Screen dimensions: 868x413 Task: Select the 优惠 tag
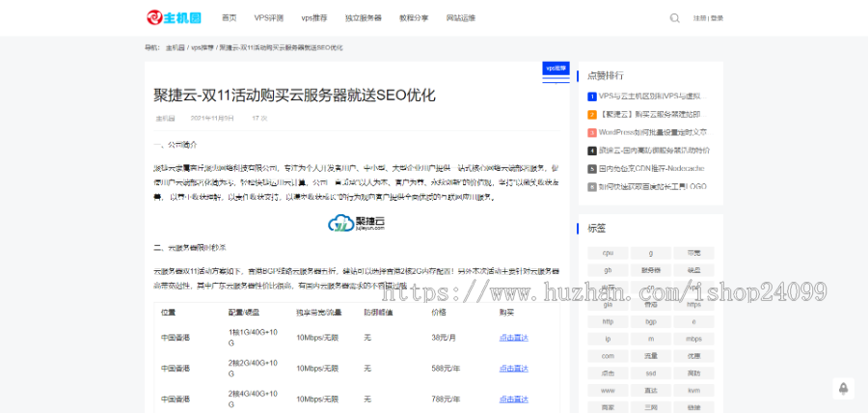click(693, 356)
